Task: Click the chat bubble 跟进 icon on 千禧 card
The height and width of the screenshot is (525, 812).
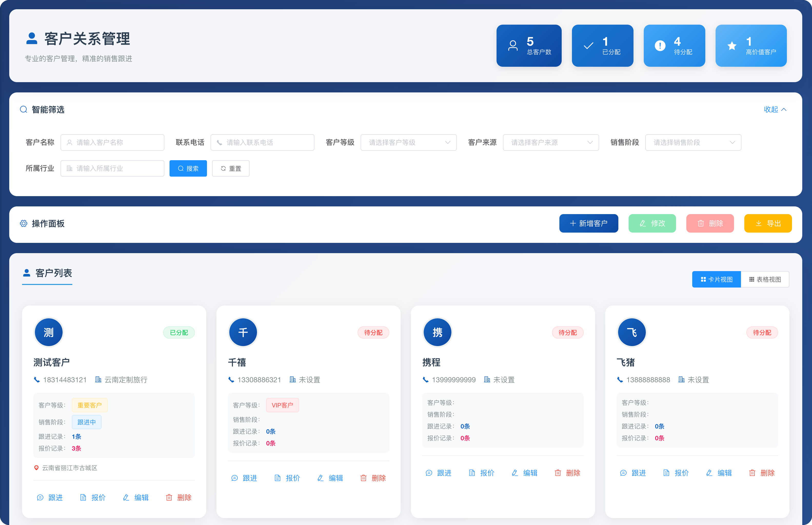Action: [234, 478]
